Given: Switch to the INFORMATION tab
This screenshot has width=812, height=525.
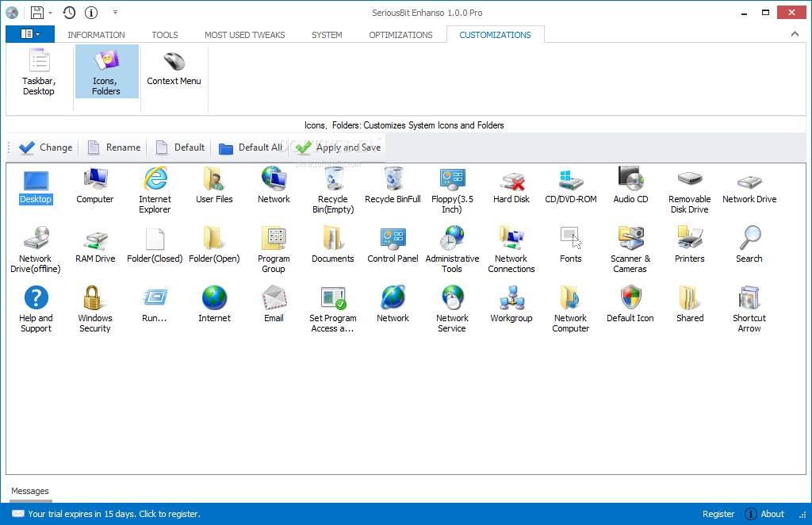Looking at the screenshot, I should click(96, 35).
